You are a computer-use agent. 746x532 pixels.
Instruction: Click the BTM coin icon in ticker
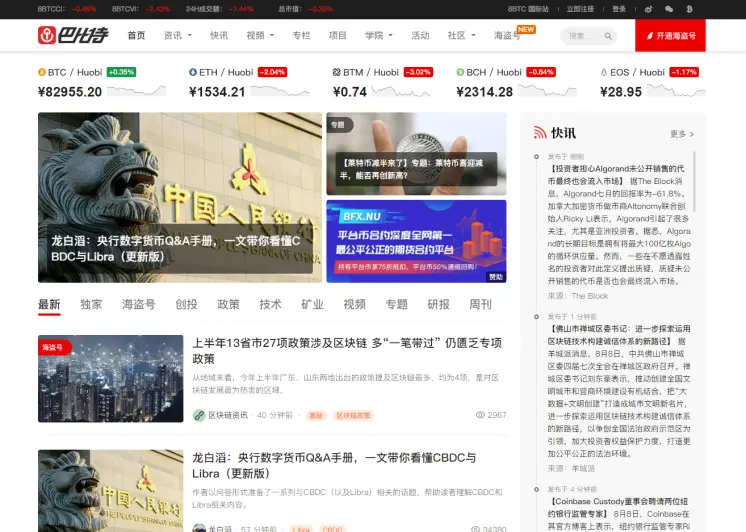click(337, 72)
